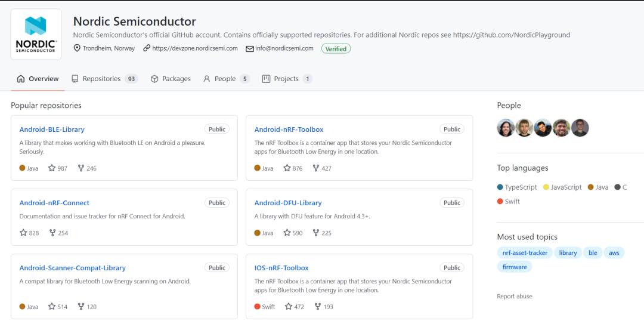
Task: Select the firmware topic tag
Action: point(515,267)
